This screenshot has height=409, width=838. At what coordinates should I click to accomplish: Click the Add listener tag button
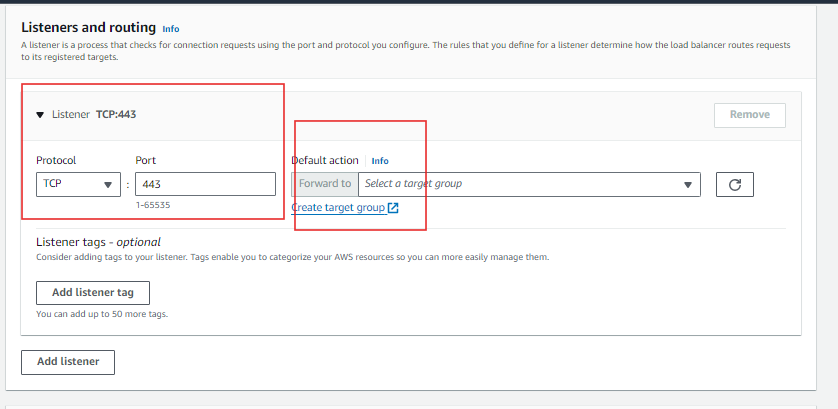pos(92,292)
